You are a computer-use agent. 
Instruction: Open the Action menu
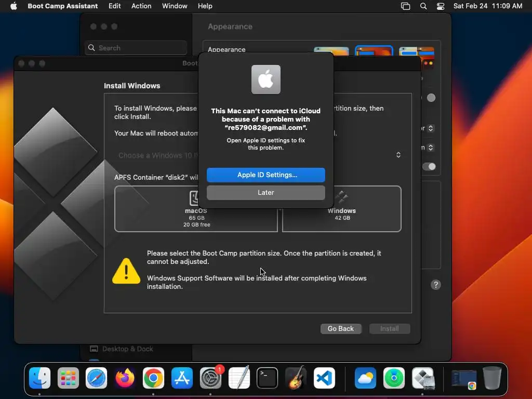141,6
